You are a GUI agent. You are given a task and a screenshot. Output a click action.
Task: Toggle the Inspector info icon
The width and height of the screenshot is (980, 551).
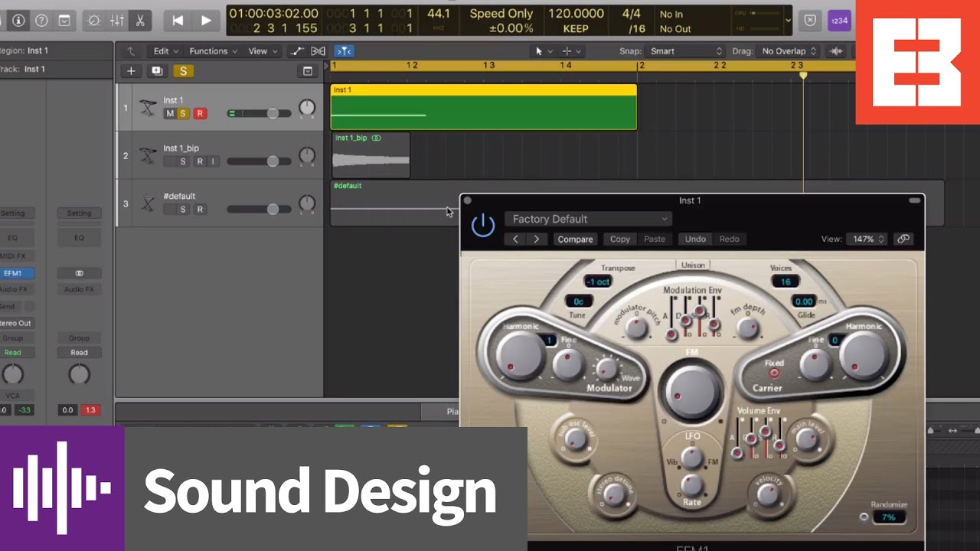[18, 21]
